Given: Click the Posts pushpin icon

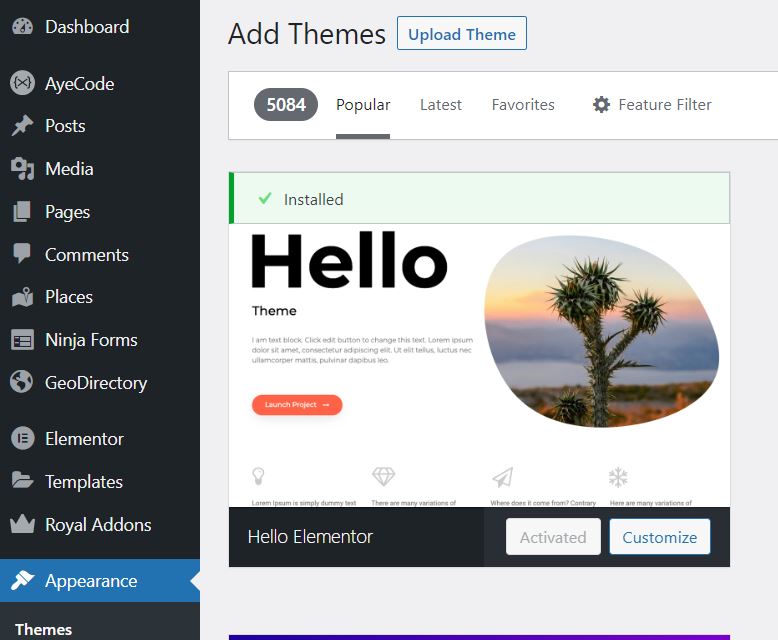Looking at the screenshot, I should pos(22,126).
